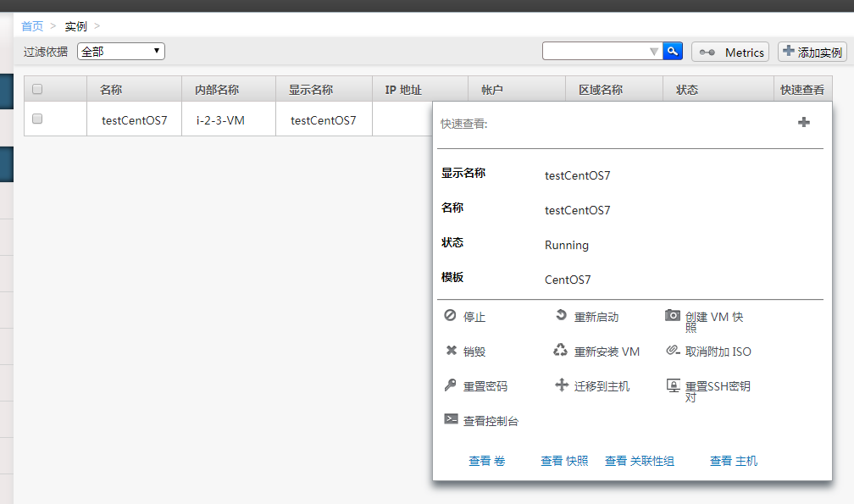Click the 创建 VM 快照 camera icon
This screenshot has width=854, height=504.
[x=672, y=315]
